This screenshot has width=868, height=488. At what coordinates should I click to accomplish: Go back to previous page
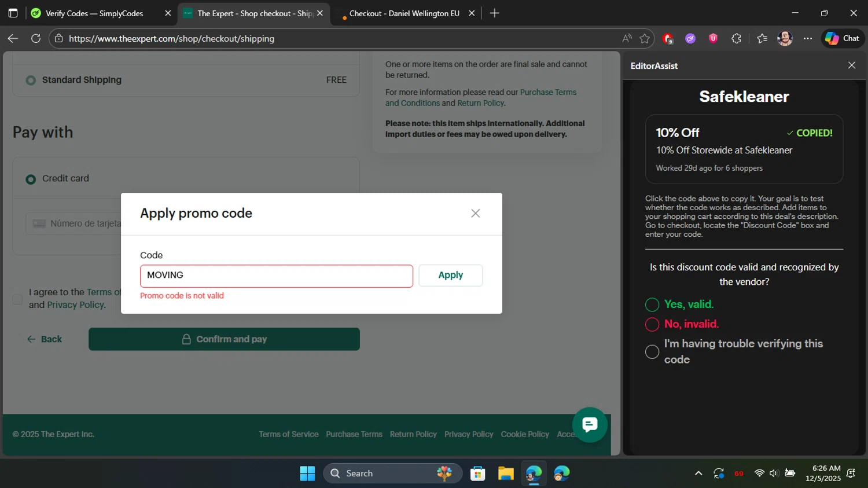(x=13, y=39)
